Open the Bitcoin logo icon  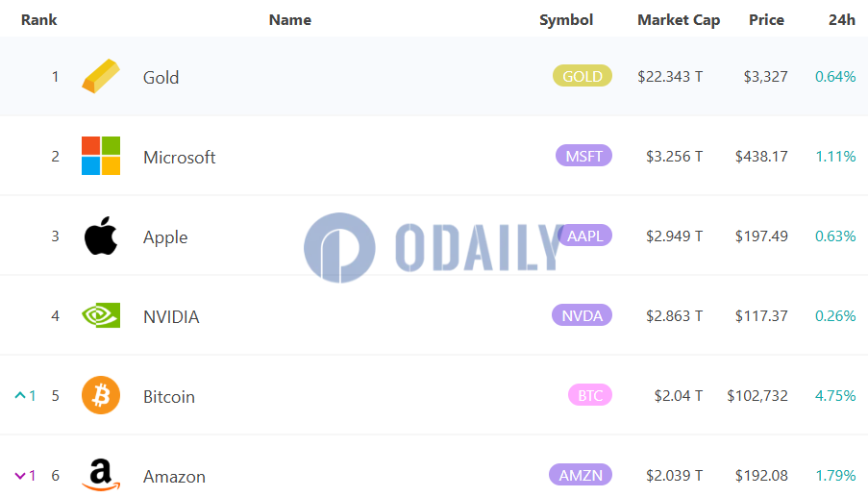tap(101, 395)
